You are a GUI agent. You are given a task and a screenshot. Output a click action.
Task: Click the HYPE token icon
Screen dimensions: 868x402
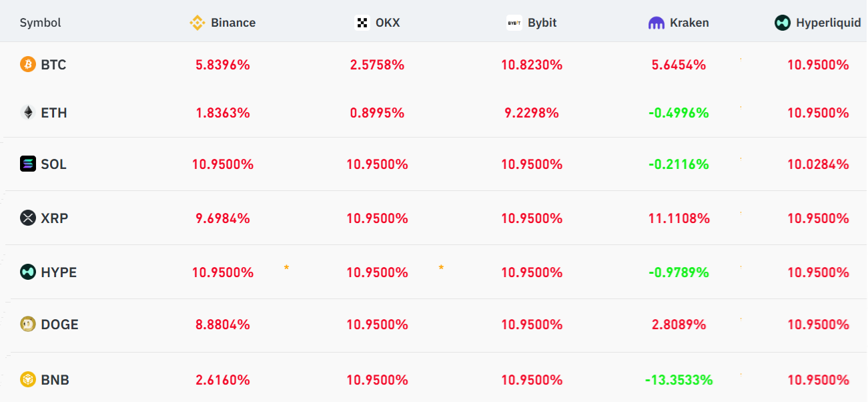click(27, 272)
